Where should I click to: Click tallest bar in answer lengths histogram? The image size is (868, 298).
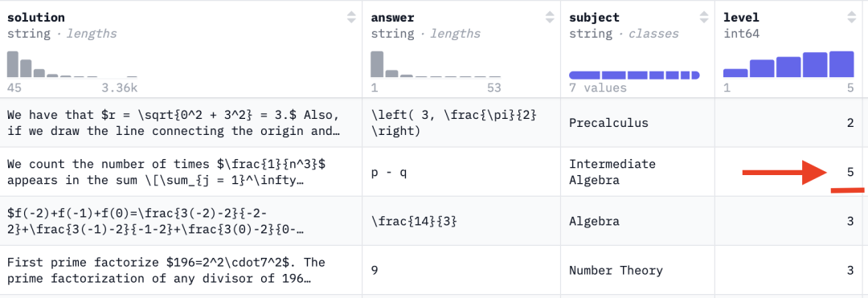coord(377,64)
